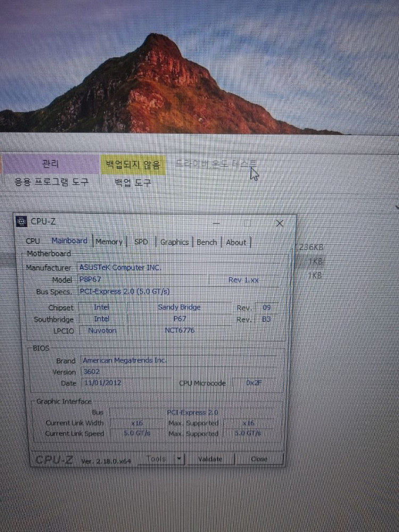The image size is (399, 532).
Task: Click the Close button in CPU-Z
Action: coord(259,459)
